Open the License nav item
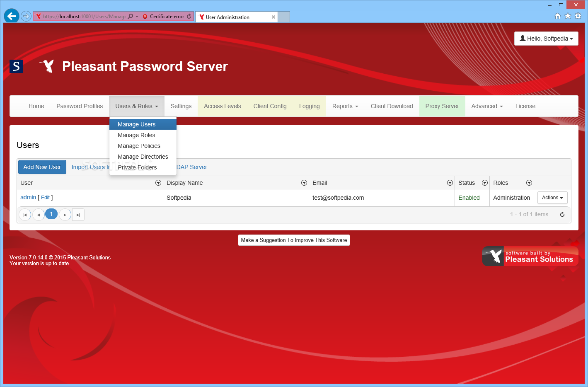 pos(525,106)
